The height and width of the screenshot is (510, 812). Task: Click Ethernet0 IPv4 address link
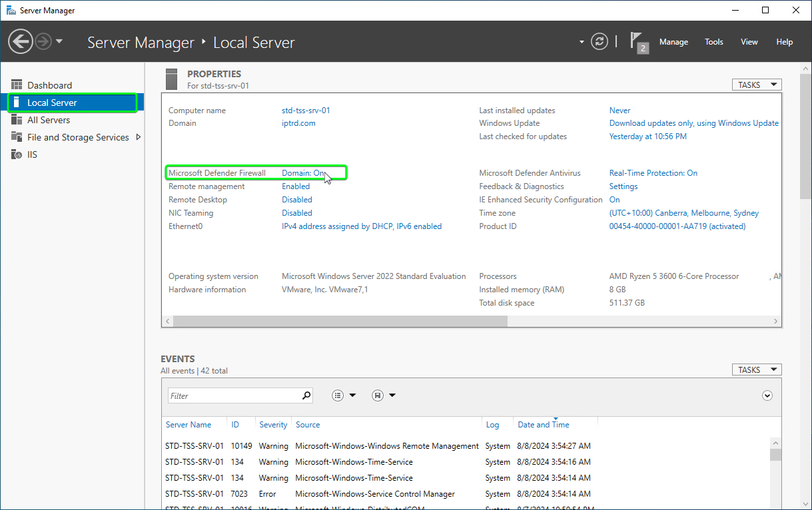coord(362,226)
